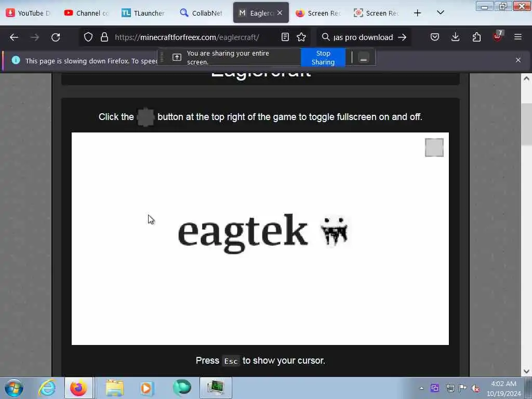Image resolution: width=532 pixels, height=399 pixels.
Task: Reload the current page
Action: click(56, 37)
